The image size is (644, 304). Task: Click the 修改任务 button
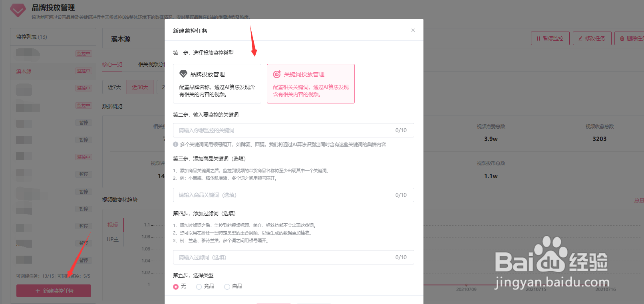pyautogui.click(x=592, y=38)
